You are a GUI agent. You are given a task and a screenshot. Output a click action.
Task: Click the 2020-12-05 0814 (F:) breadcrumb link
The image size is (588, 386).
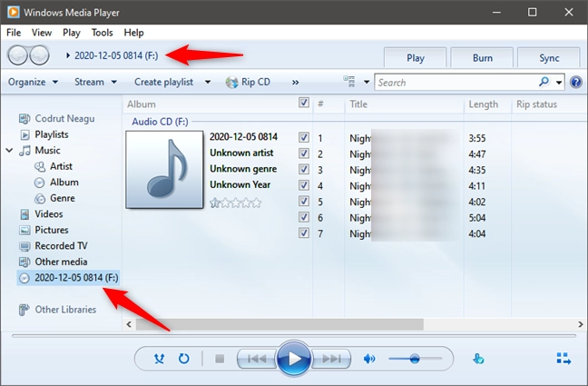tap(116, 55)
